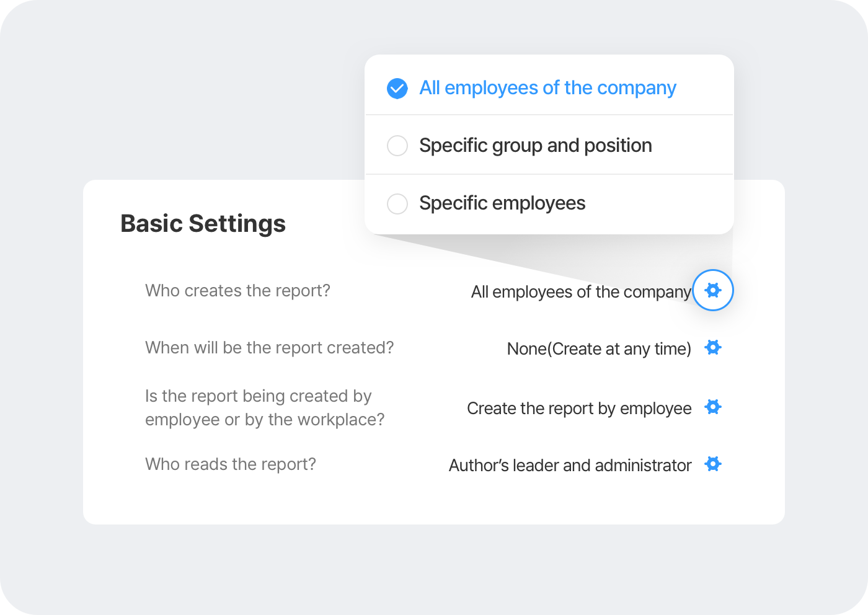Click the Basic Settings heading
This screenshot has width=868, height=615.
203,224
